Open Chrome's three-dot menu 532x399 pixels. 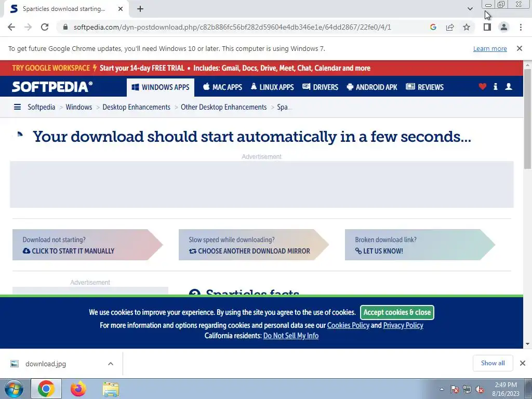click(x=521, y=27)
